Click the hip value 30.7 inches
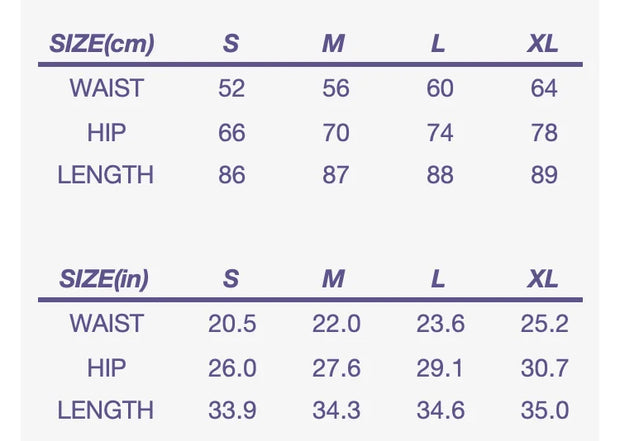This screenshot has width=620, height=441. click(544, 367)
